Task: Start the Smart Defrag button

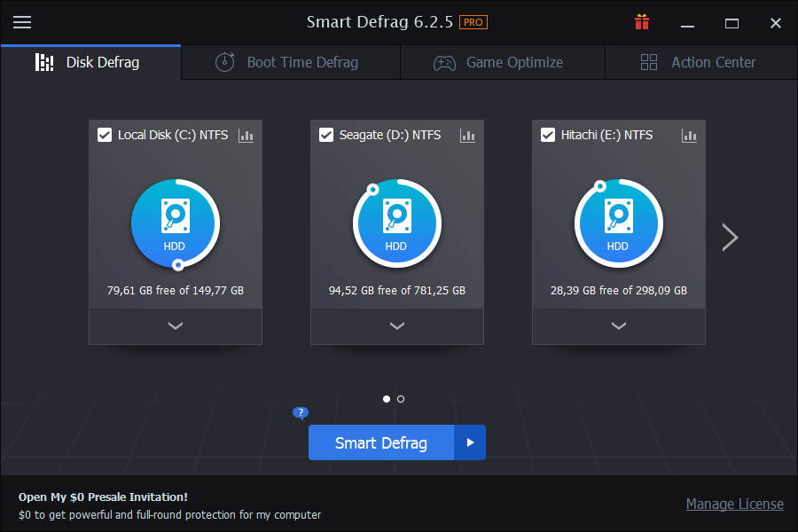Action: pos(381,442)
